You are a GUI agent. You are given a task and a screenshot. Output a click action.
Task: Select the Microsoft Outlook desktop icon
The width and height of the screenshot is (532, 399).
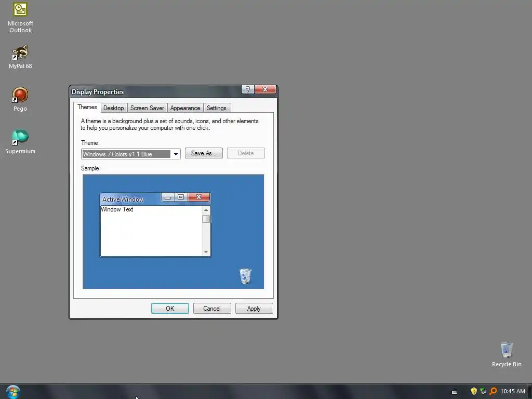20,17
